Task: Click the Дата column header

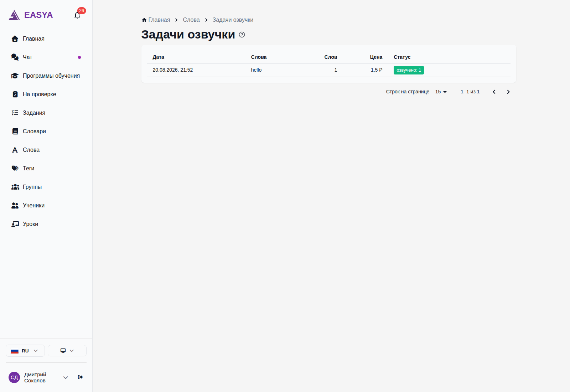Action: [x=159, y=57]
